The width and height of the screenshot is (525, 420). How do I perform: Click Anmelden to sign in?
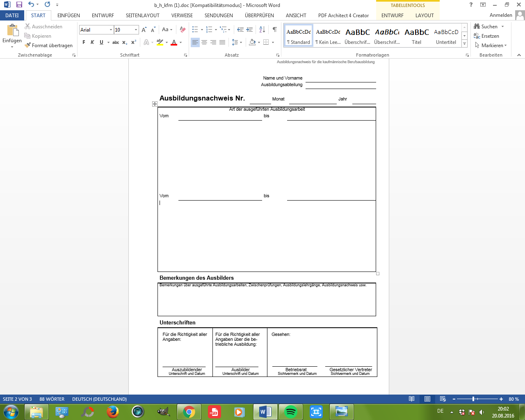501,15
